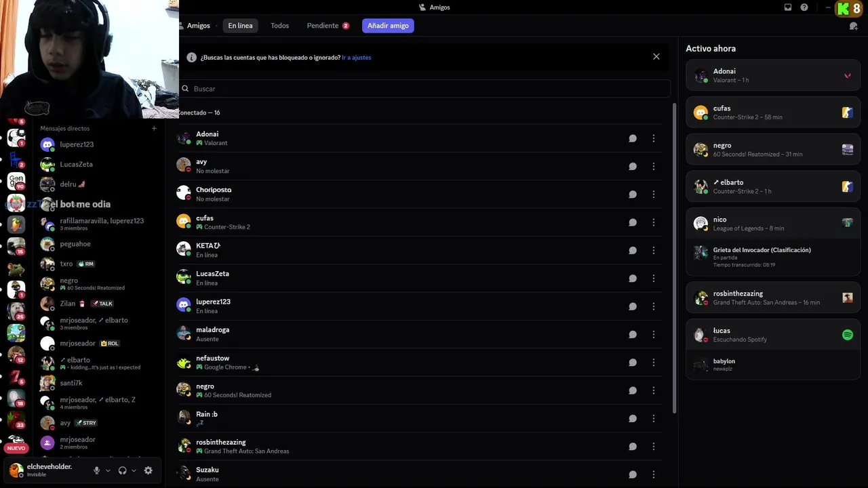Message KETA via chat bubble icon
Viewport: 868px width, 488px height.
(633, 250)
